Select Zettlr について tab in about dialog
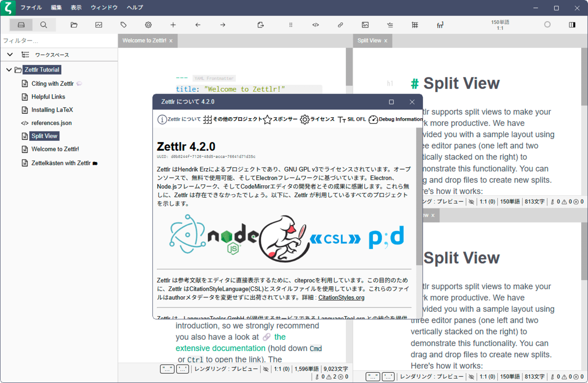 click(179, 119)
